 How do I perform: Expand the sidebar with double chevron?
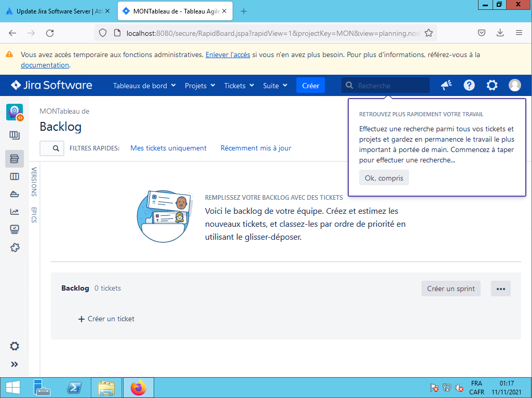point(15,364)
